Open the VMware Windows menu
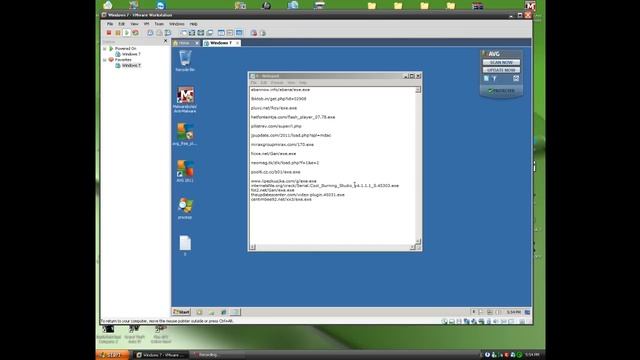640x360 pixels. (177, 24)
